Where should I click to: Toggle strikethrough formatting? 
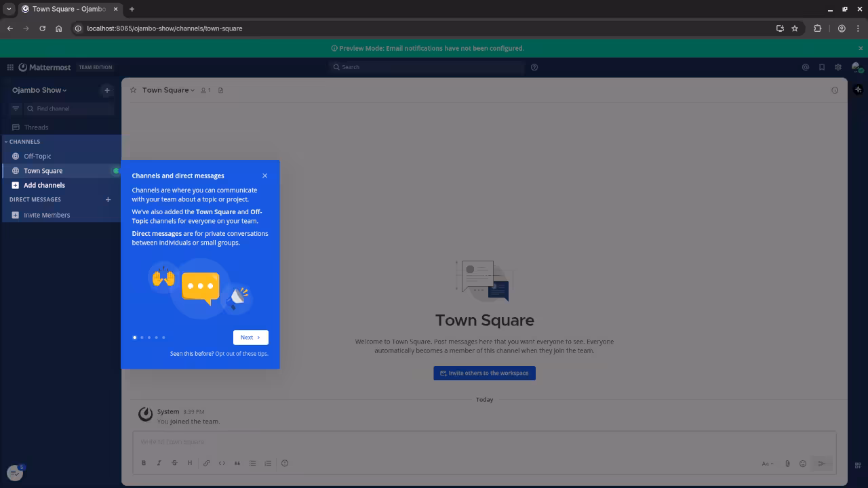point(174,463)
